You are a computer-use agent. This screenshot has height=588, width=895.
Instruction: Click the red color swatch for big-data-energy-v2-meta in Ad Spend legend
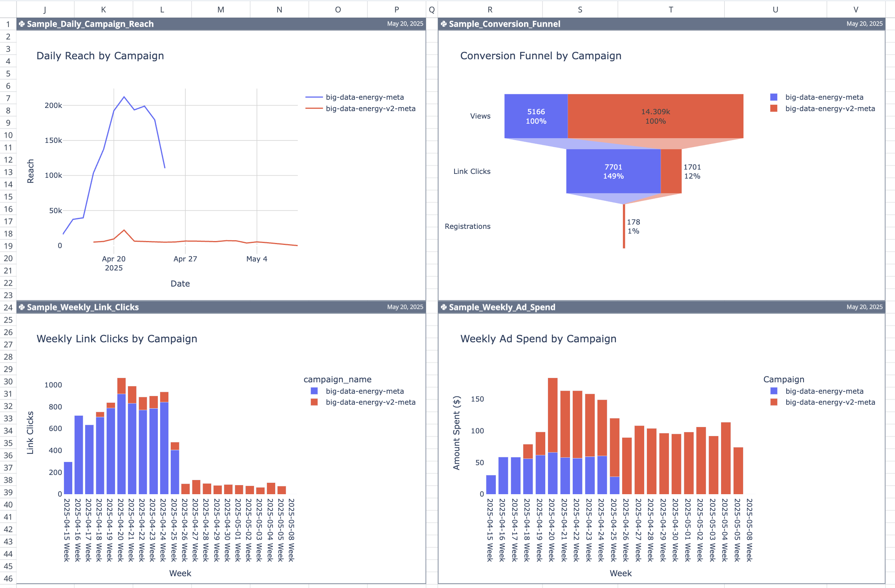click(x=774, y=402)
